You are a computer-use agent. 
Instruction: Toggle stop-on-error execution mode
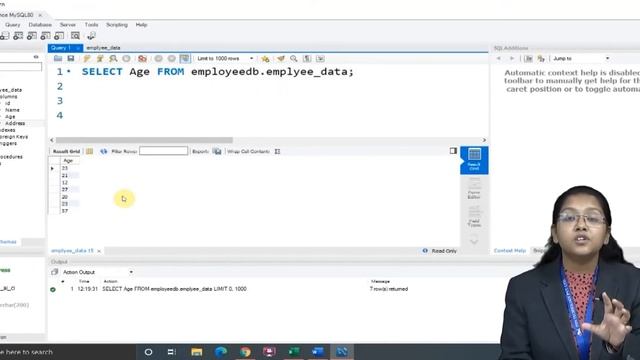click(142, 59)
